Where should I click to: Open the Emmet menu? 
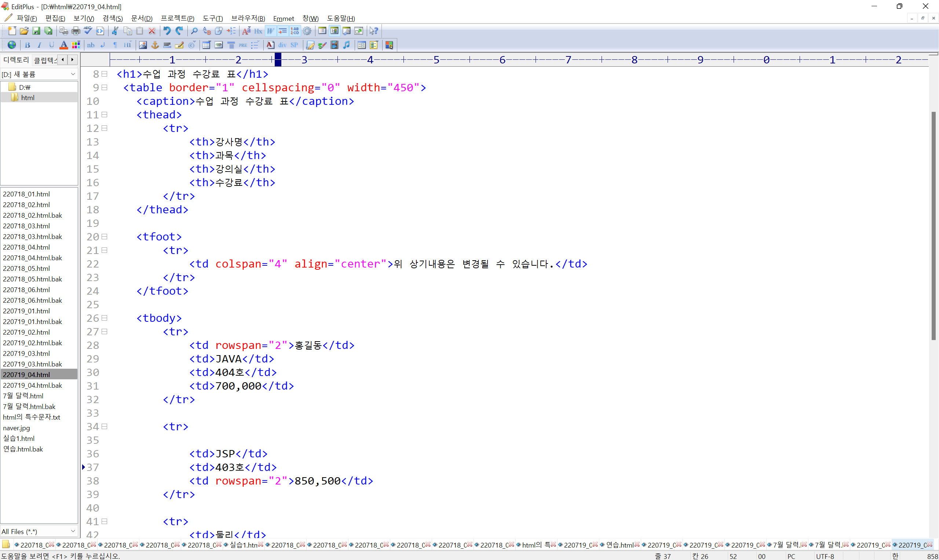[283, 18]
